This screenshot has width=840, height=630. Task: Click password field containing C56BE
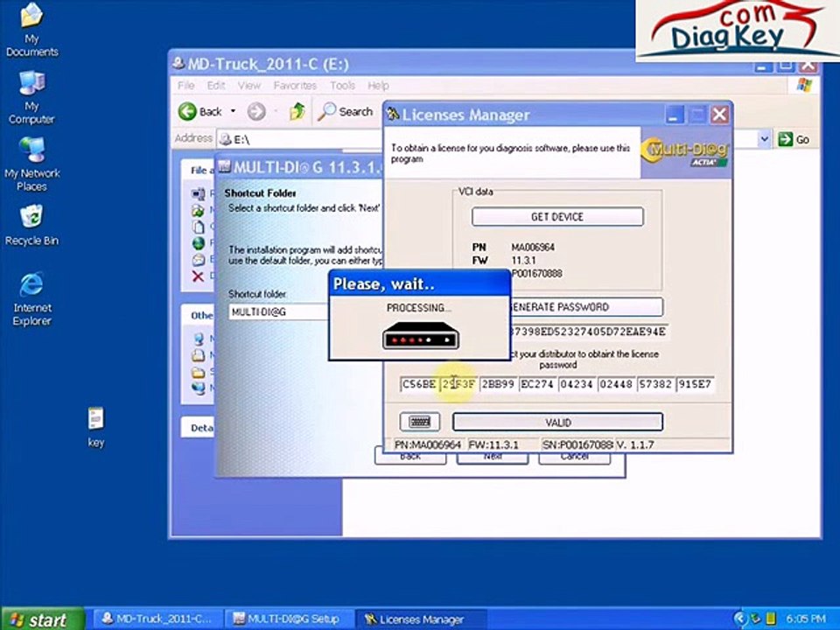point(419,384)
